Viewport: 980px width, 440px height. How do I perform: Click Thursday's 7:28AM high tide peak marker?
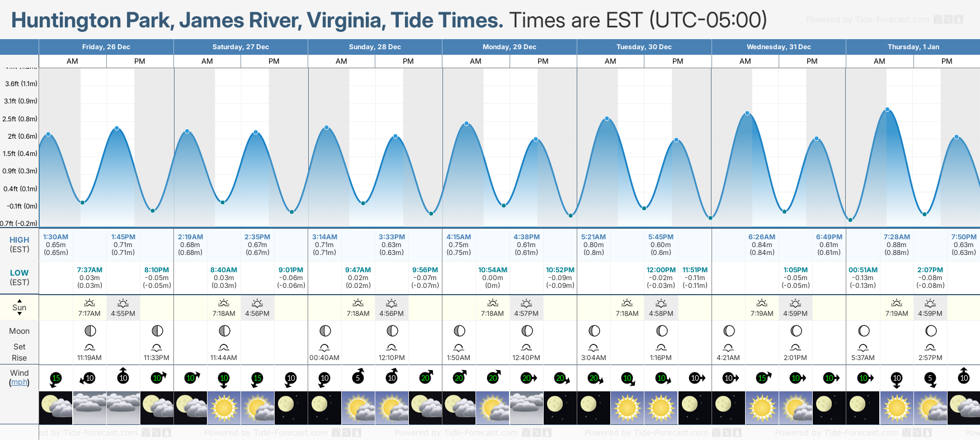point(887,110)
